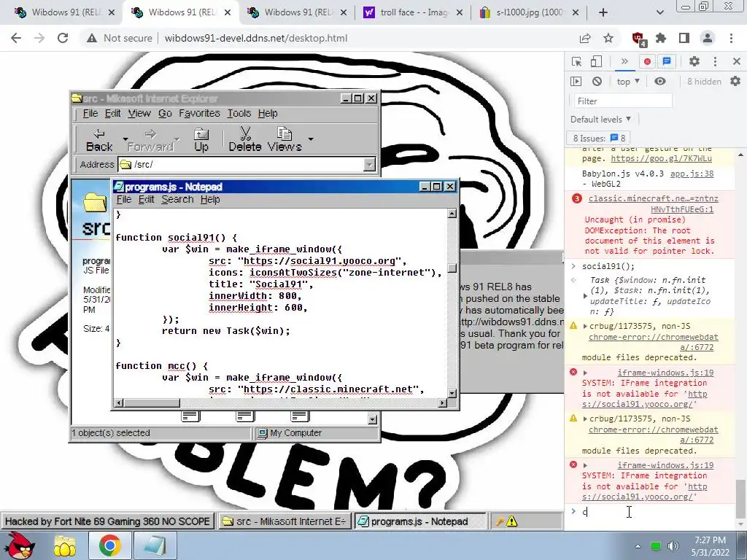Click Notepad vertical scrollbar down arrow

coord(452,393)
